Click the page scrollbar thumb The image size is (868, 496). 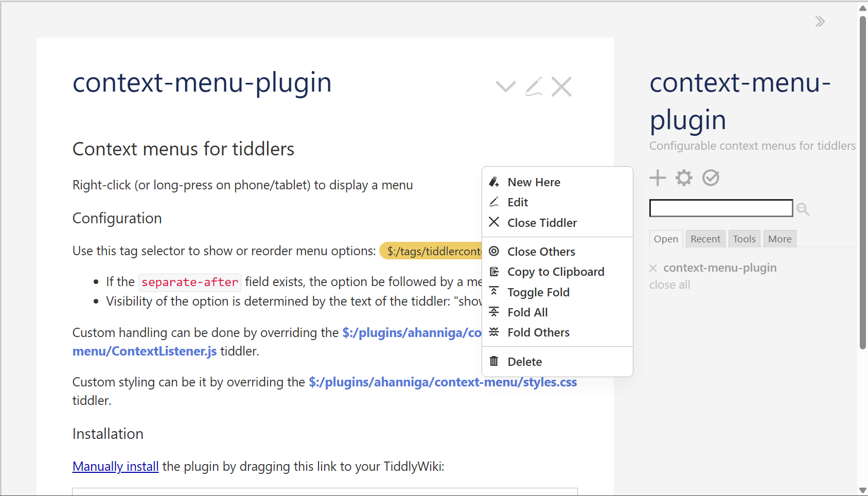(x=863, y=183)
